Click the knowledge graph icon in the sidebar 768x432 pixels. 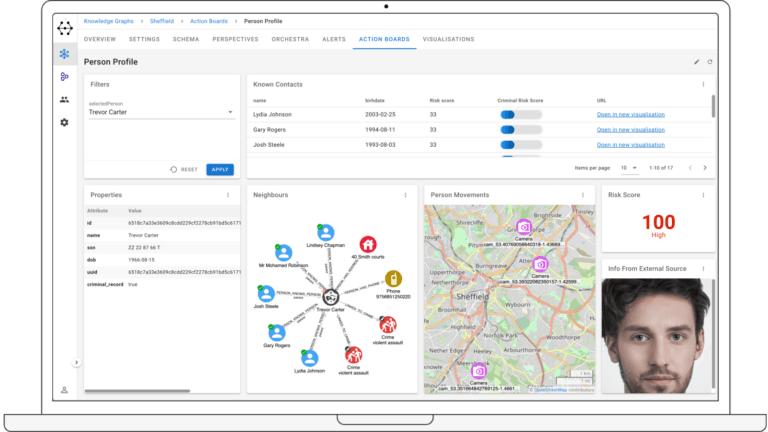click(64, 53)
